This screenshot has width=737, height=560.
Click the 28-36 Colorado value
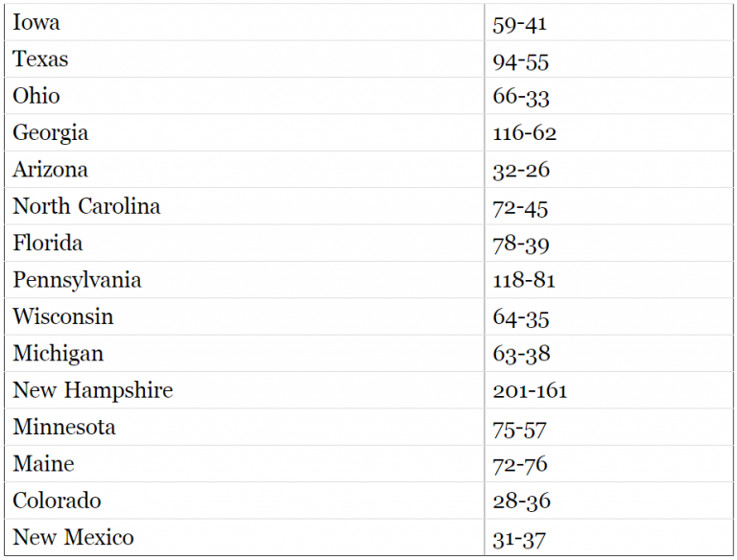[521, 502]
